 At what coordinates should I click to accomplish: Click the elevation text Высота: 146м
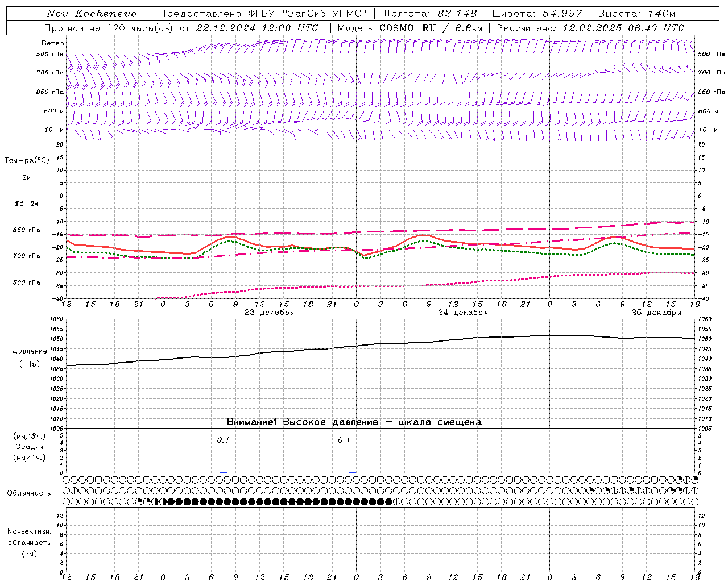[x=636, y=14]
